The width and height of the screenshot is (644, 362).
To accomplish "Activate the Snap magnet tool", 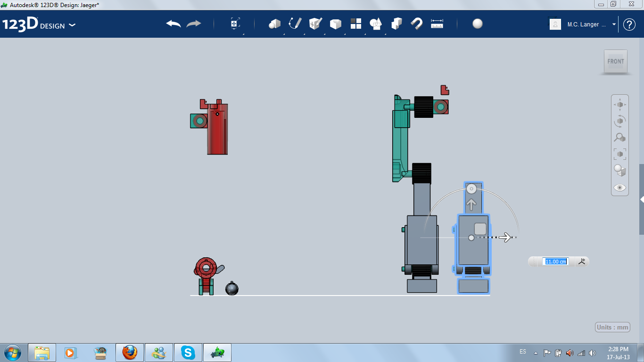I will [x=417, y=24].
